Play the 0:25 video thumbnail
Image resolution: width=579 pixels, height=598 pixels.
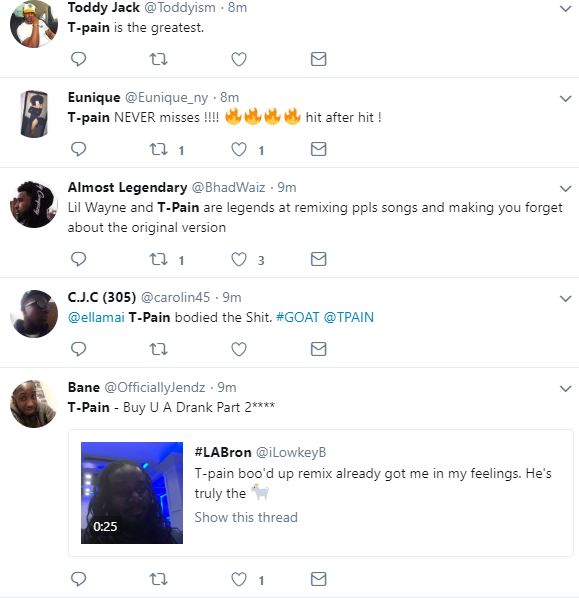tap(132, 493)
